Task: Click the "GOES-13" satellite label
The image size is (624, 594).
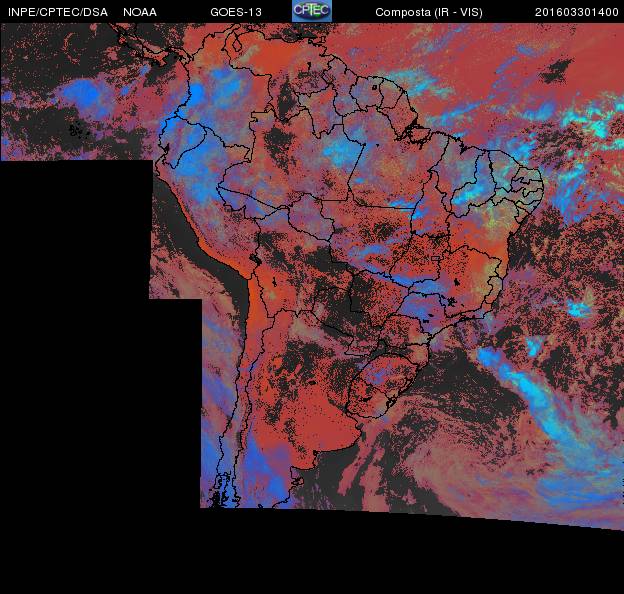Action: click(236, 12)
